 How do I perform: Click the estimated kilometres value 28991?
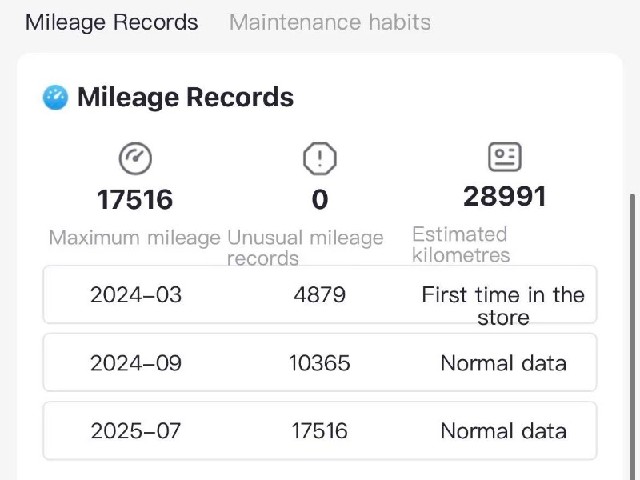(x=505, y=196)
